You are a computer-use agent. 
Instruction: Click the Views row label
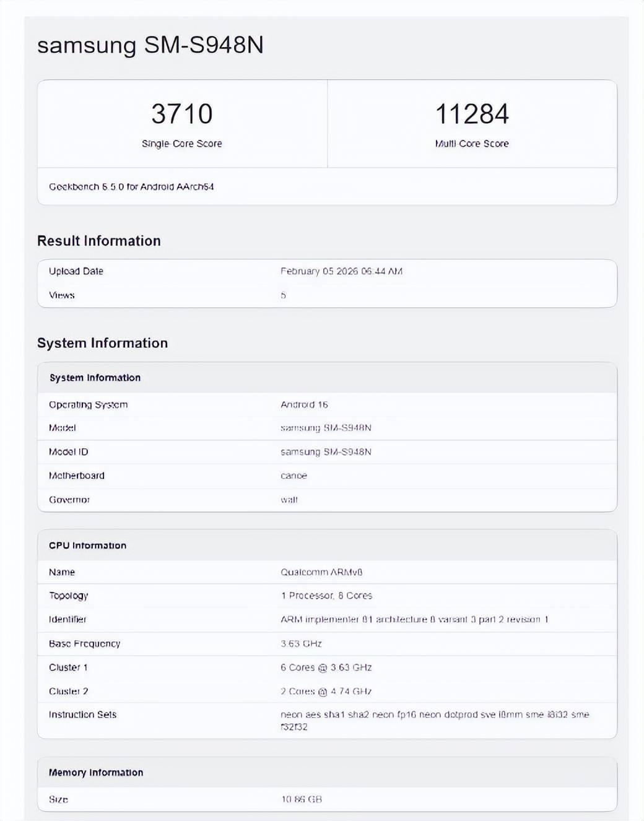click(x=62, y=295)
